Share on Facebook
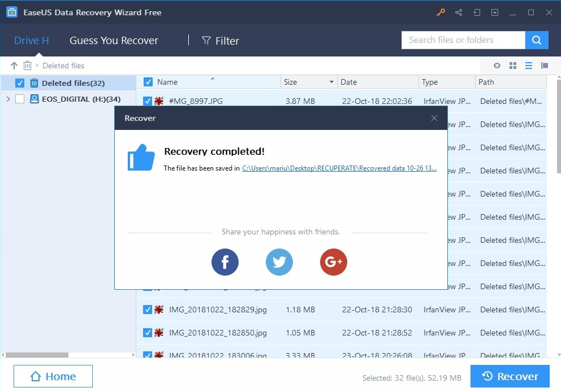 pos(225,262)
